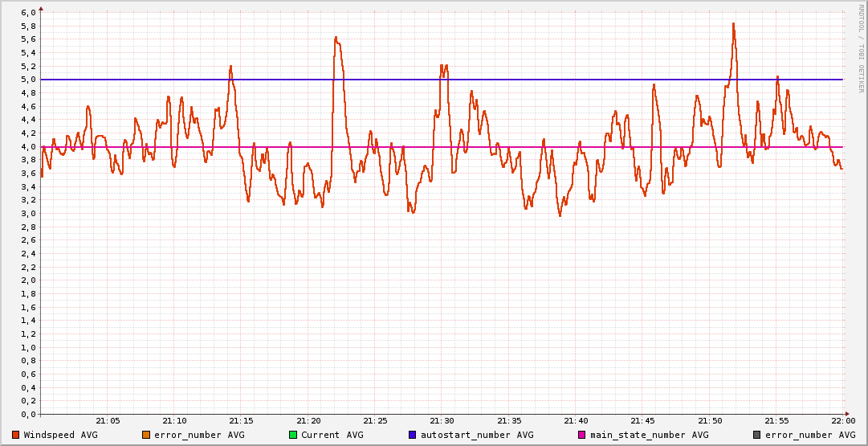Viewport: 868px width, 446px height.
Task: Click the 3,0 value on the Y axis
Action: tap(27, 214)
